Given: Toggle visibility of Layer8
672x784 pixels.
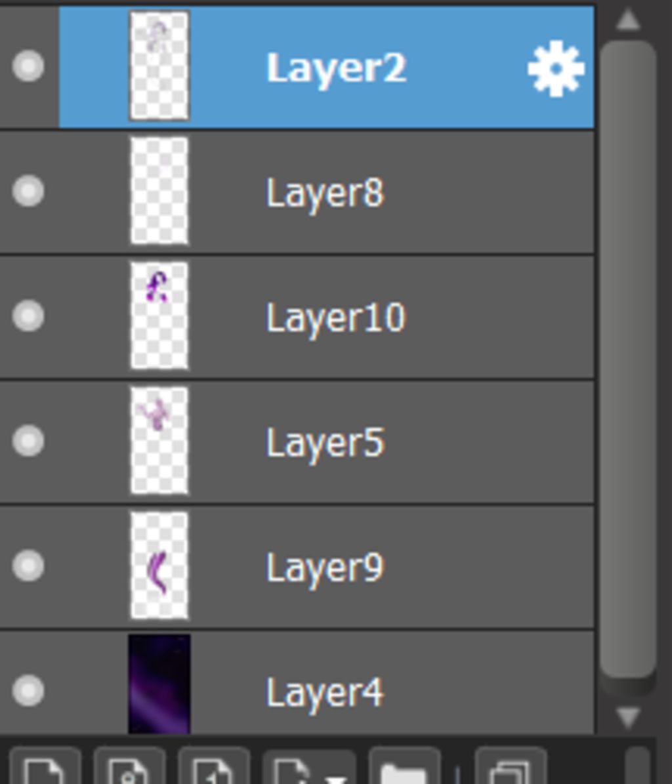Looking at the screenshot, I should [x=28, y=190].
